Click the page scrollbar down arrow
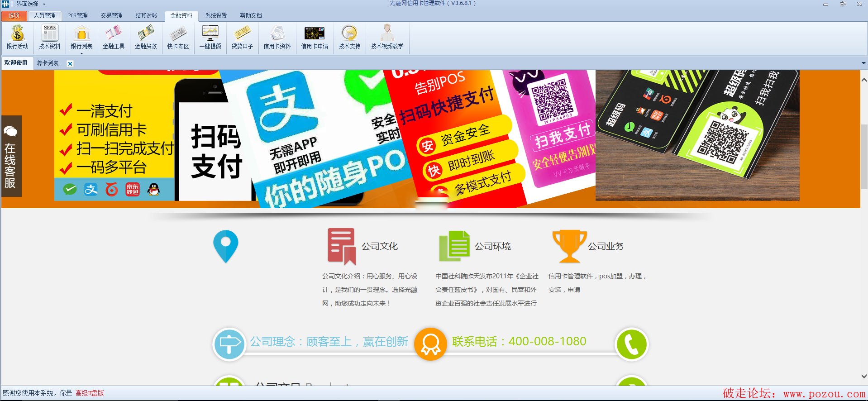Screen dimensions: 868x401 pos(864,376)
